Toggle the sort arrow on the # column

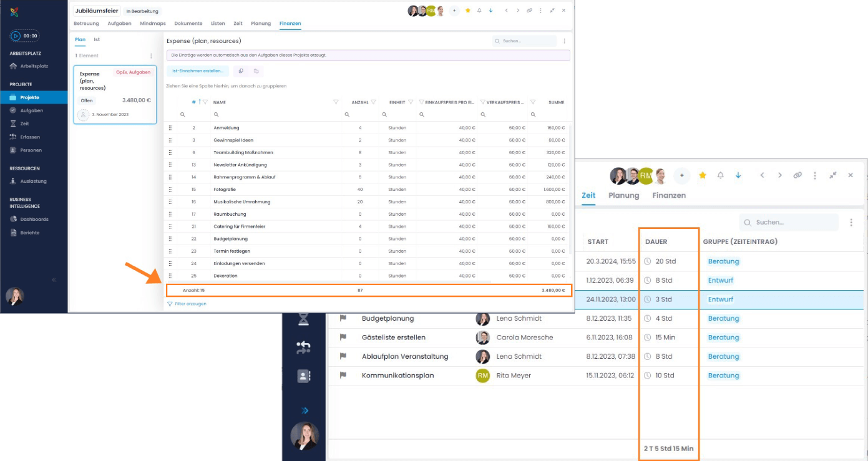pyautogui.click(x=199, y=102)
